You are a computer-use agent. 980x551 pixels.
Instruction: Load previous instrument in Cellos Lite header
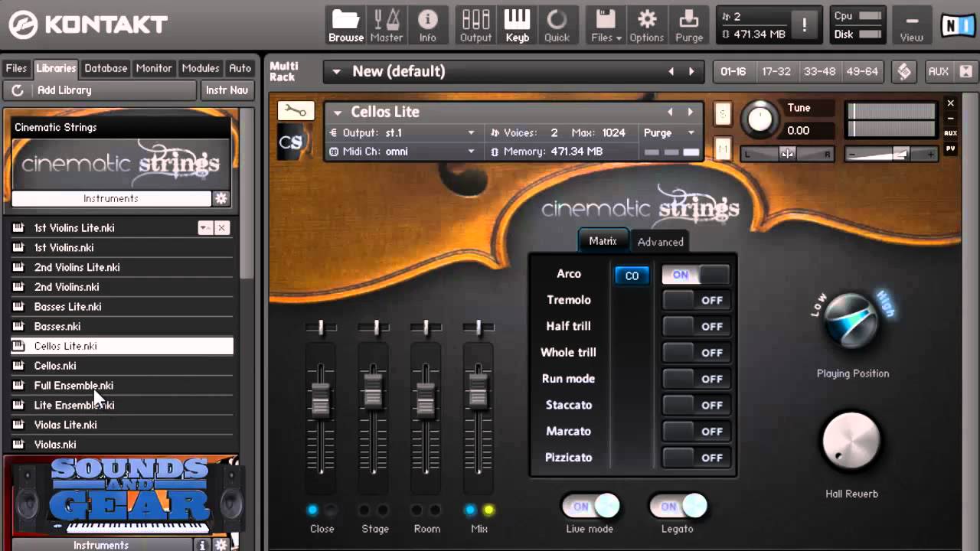click(x=670, y=112)
